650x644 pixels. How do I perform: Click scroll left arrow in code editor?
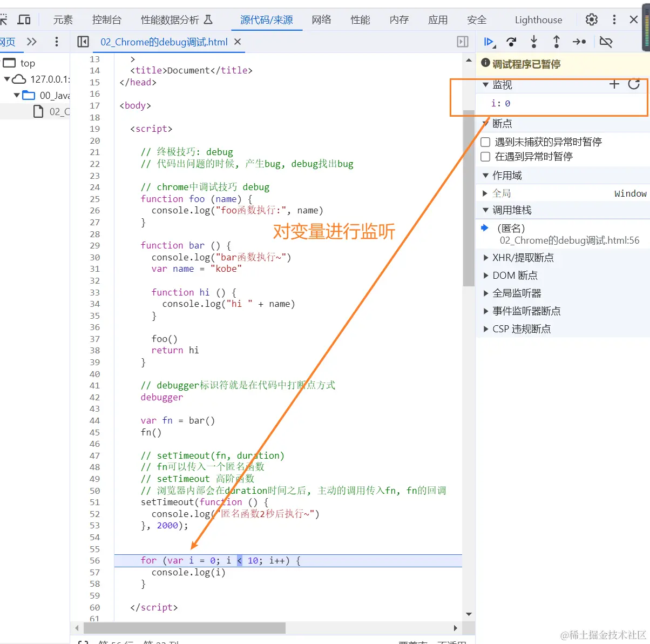click(x=77, y=628)
